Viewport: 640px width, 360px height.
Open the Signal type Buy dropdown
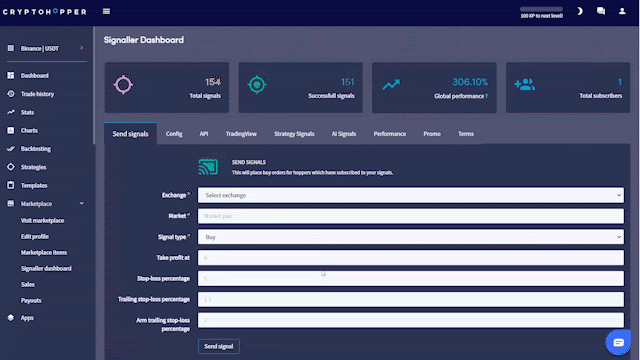tap(411, 237)
